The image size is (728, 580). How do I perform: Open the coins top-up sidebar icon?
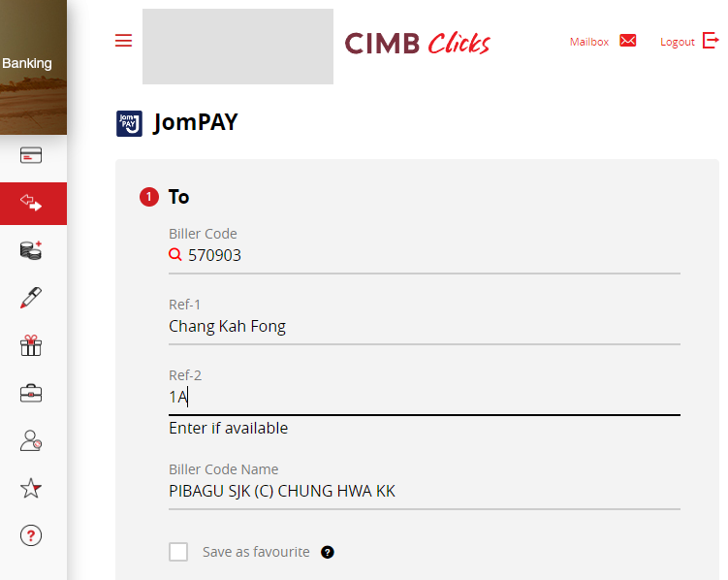click(x=31, y=250)
